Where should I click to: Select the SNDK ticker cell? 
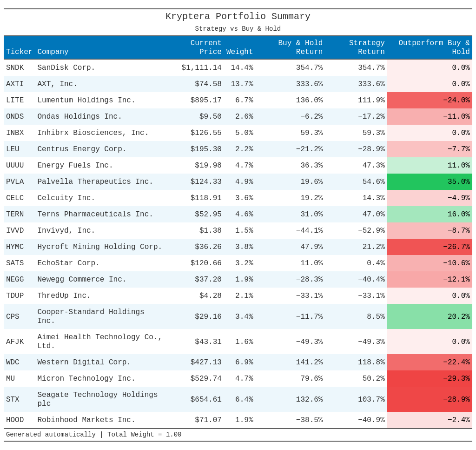15,67
